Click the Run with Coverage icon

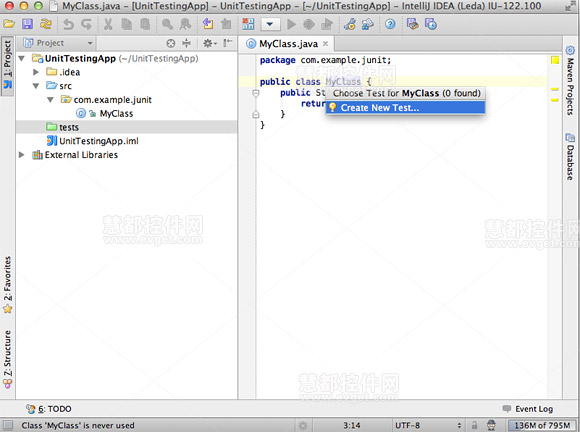327,24
